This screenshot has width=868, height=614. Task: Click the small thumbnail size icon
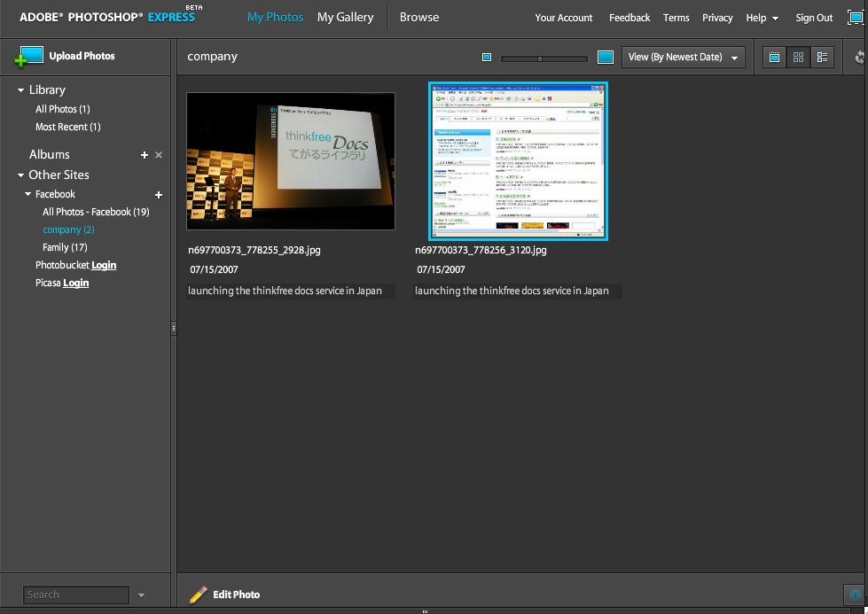pyautogui.click(x=487, y=57)
